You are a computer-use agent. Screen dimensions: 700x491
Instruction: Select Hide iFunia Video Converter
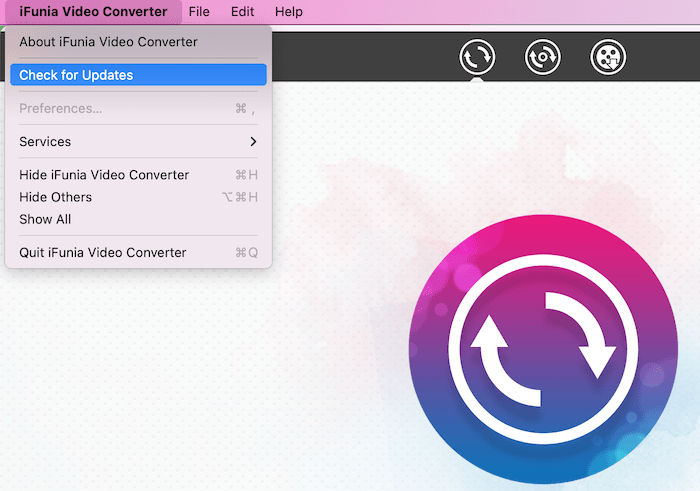(104, 175)
